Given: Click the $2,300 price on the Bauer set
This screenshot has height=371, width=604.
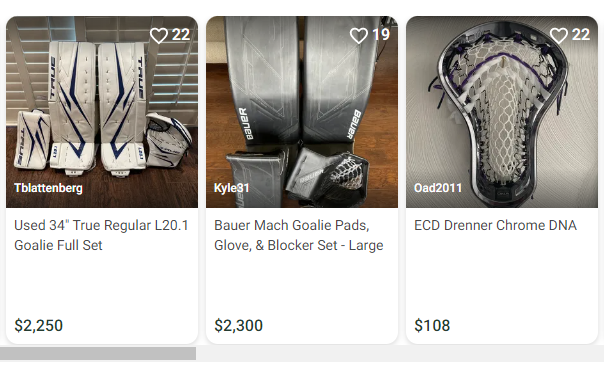Looking at the screenshot, I should 238,326.
